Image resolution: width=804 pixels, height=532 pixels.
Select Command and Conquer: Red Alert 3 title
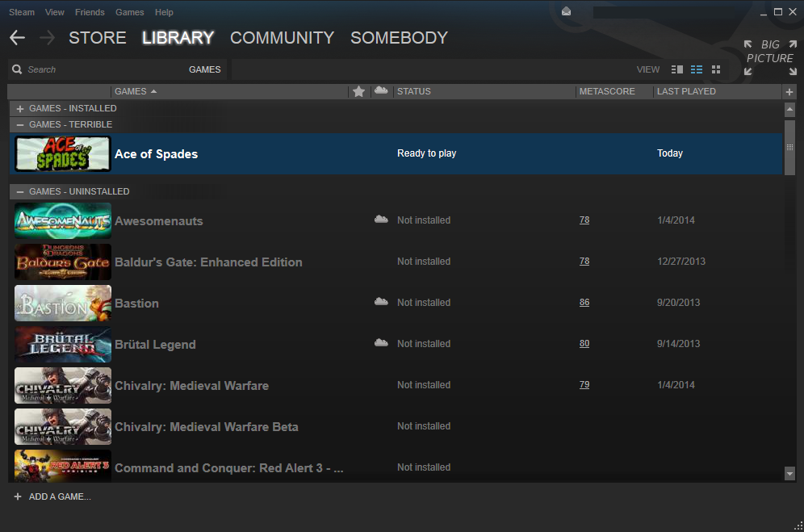[x=228, y=468]
